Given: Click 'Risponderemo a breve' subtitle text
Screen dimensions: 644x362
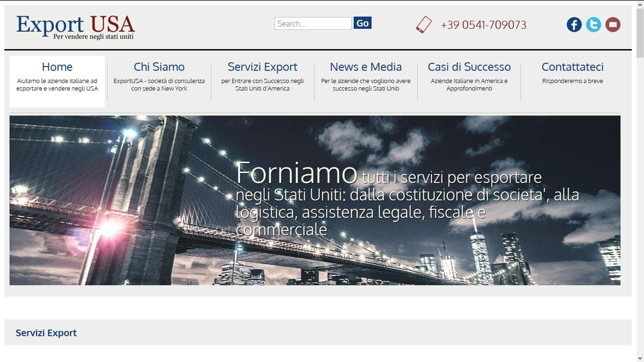Looking at the screenshot, I should (x=573, y=81).
